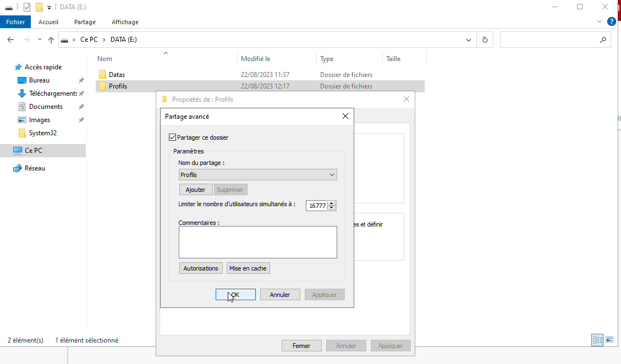Click inside the Commentaires text box
The width and height of the screenshot is (621, 364).
(257, 242)
